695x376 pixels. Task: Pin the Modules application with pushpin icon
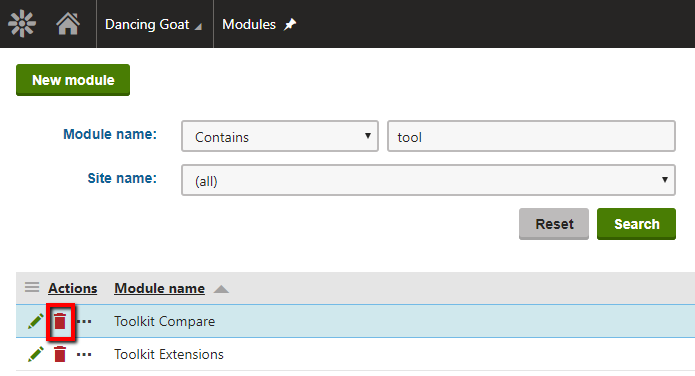coord(290,24)
